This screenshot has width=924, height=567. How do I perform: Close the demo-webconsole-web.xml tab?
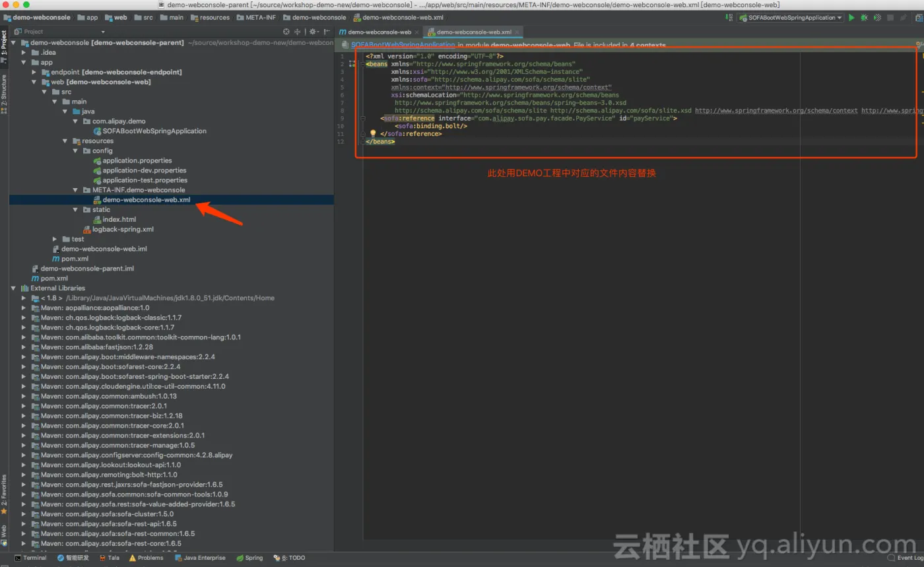[518, 32]
